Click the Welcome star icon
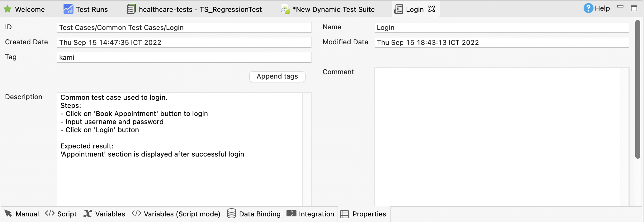This screenshot has height=222, width=644. point(7,9)
